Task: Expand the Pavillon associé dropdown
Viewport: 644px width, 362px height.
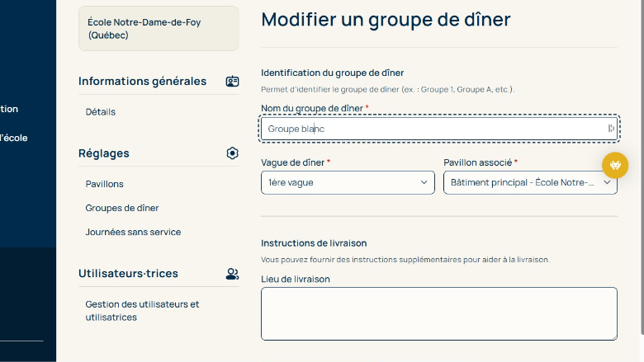Action: [x=529, y=182]
